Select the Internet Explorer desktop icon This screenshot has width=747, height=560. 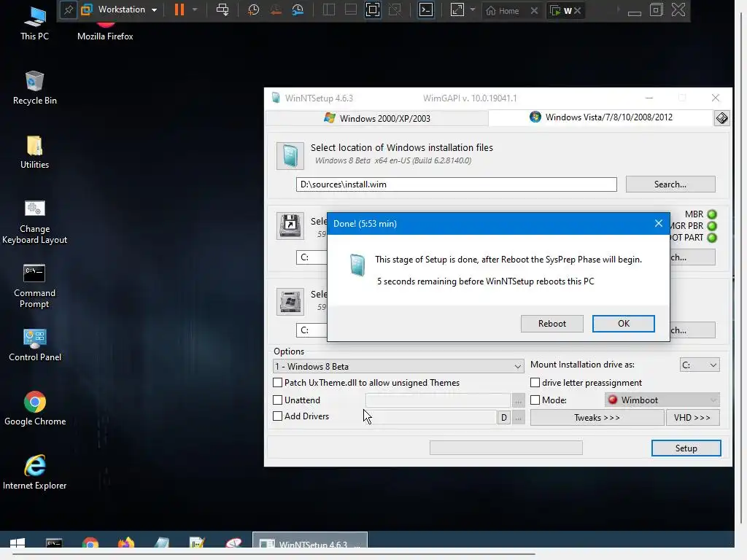click(x=35, y=472)
